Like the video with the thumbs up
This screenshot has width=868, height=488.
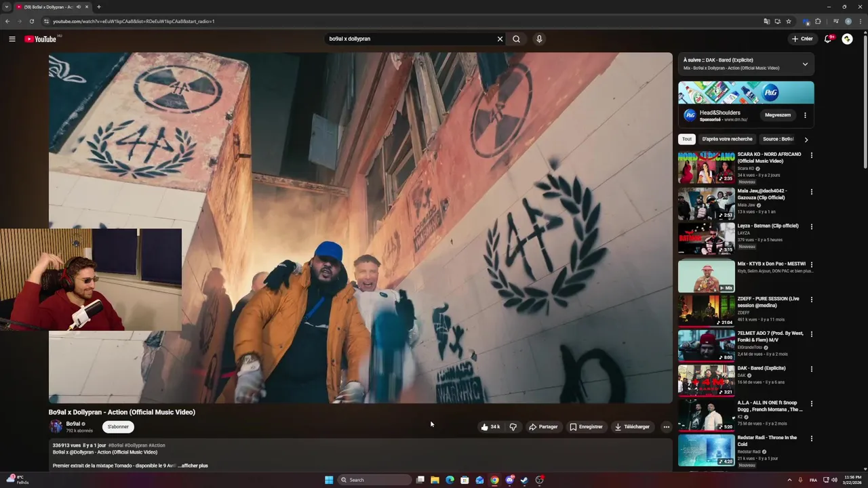point(490,427)
